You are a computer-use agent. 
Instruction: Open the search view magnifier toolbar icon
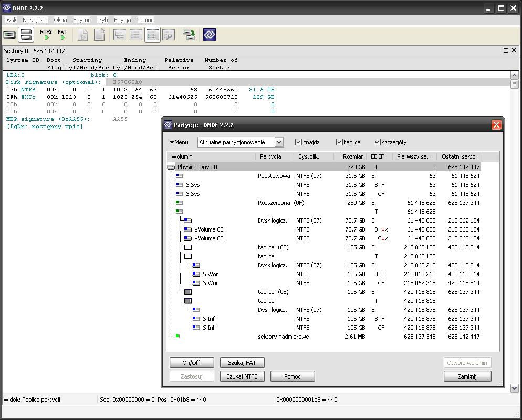coord(169,35)
